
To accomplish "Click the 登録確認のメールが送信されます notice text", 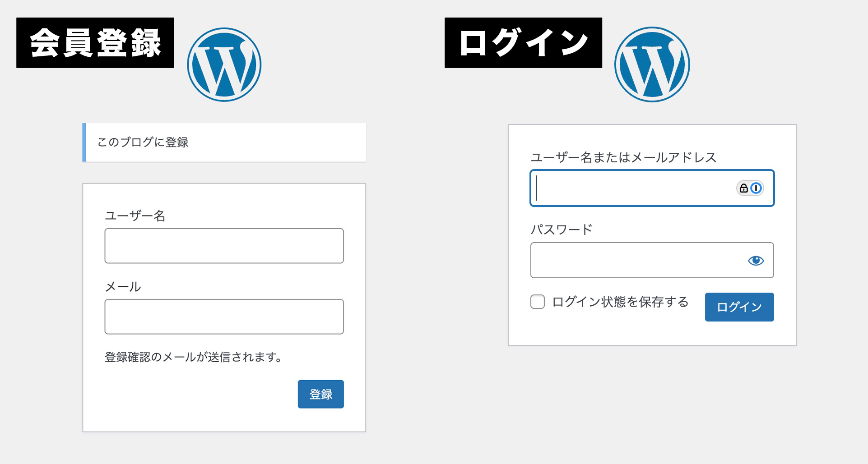I will click(x=194, y=357).
